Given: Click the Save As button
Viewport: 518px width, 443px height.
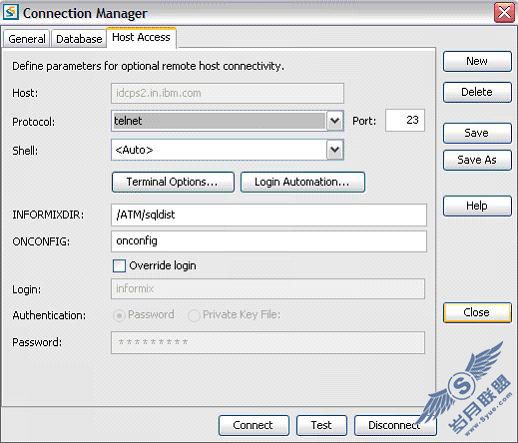Looking at the screenshot, I should [x=477, y=160].
